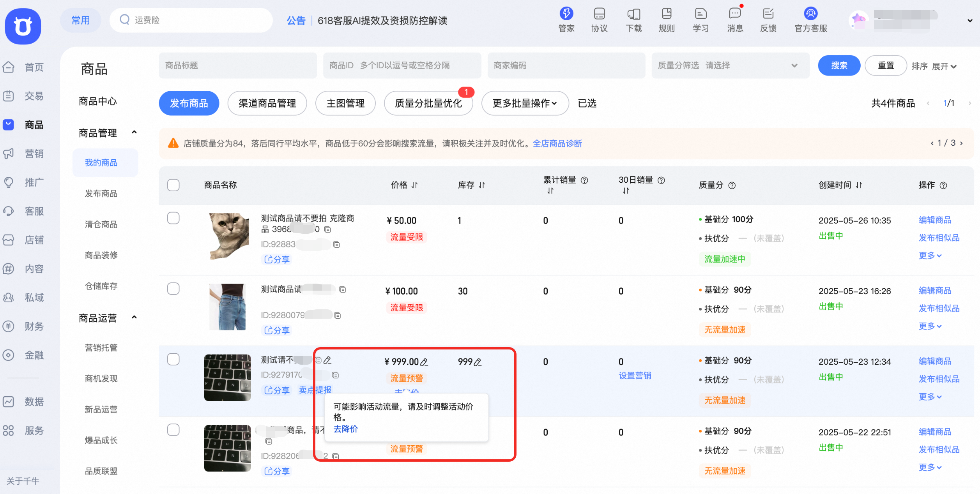Expand 更多批量操作 dropdown

525,103
